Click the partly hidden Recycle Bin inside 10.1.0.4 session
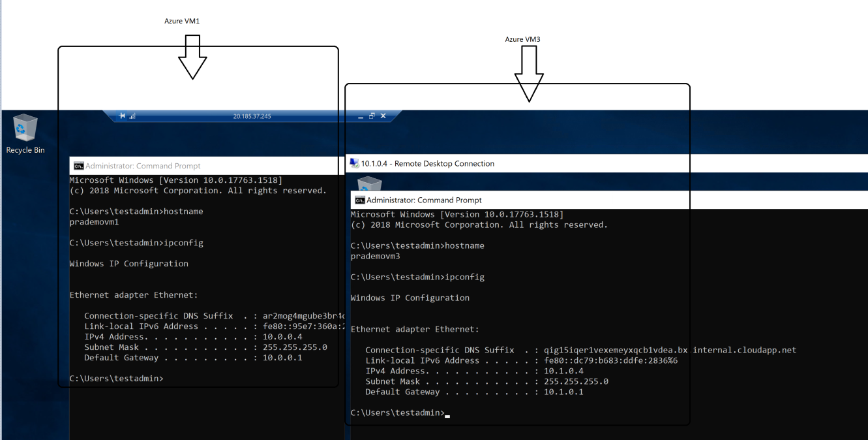Screen dimensions: 868x440 pyautogui.click(x=370, y=183)
